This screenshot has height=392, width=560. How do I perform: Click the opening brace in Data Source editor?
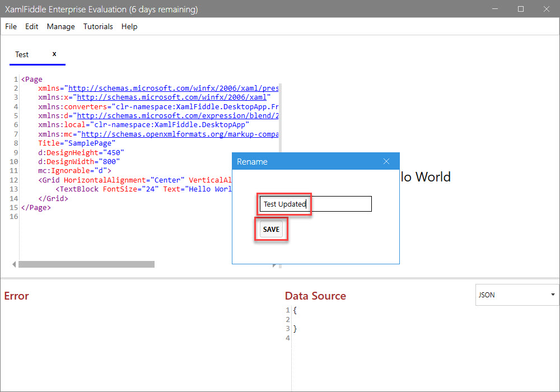295,310
